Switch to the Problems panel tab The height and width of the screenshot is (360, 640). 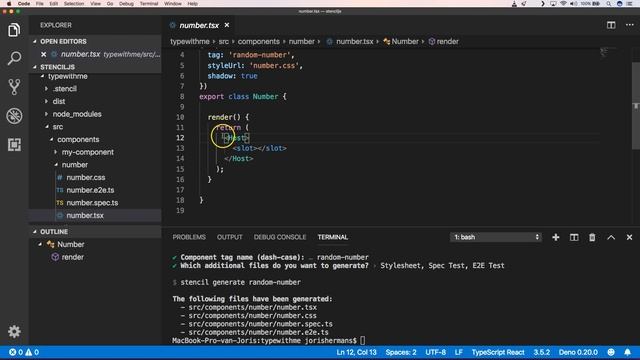tap(189, 237)
